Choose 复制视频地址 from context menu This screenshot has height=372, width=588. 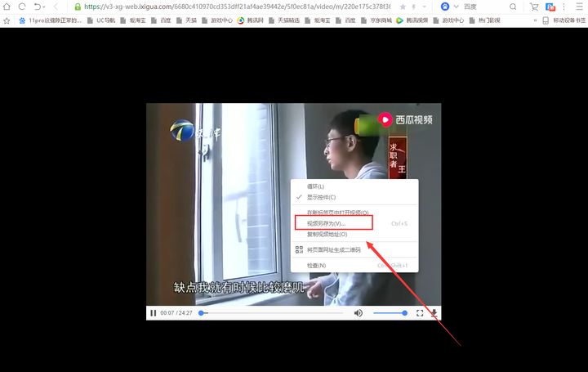[x=327, y=234]
